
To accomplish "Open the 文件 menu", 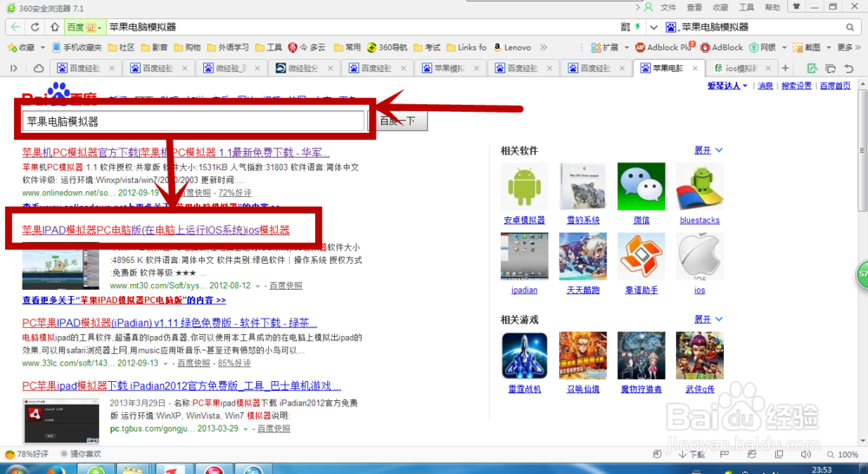I will (x=668, y=7).
